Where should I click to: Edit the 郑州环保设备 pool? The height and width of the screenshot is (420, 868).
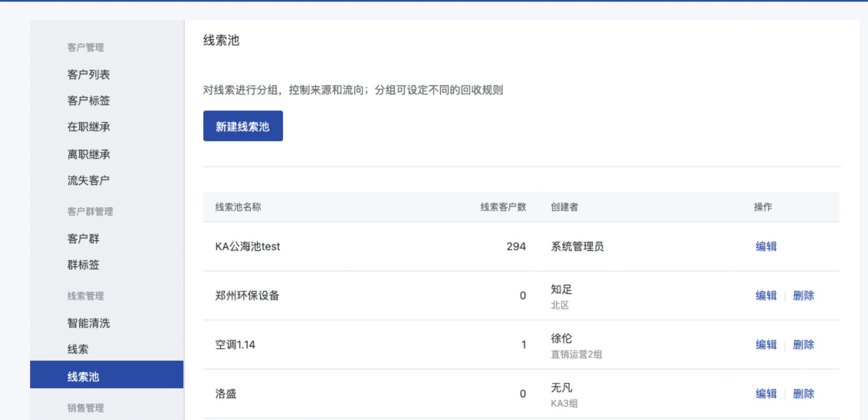(766, 295)
